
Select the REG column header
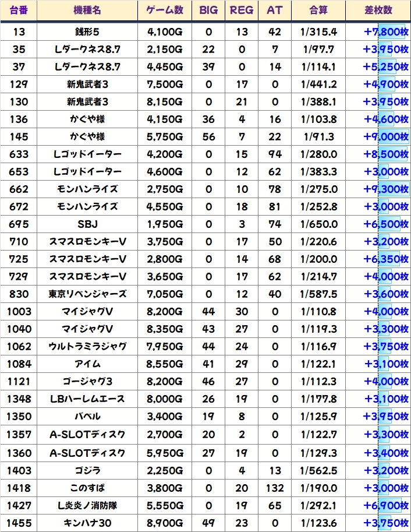tap(242, 10)
